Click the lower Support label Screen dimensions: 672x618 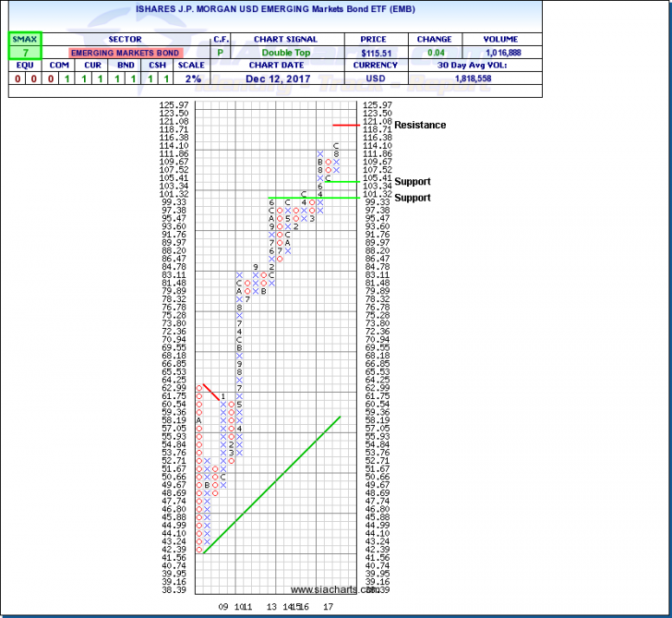tap(412, 198)
